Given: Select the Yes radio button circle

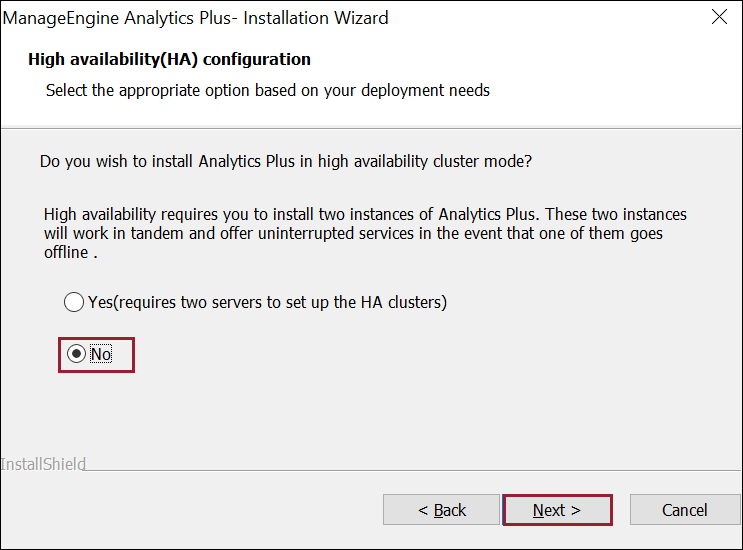Looking at the screenshot, I should [74, 302].
